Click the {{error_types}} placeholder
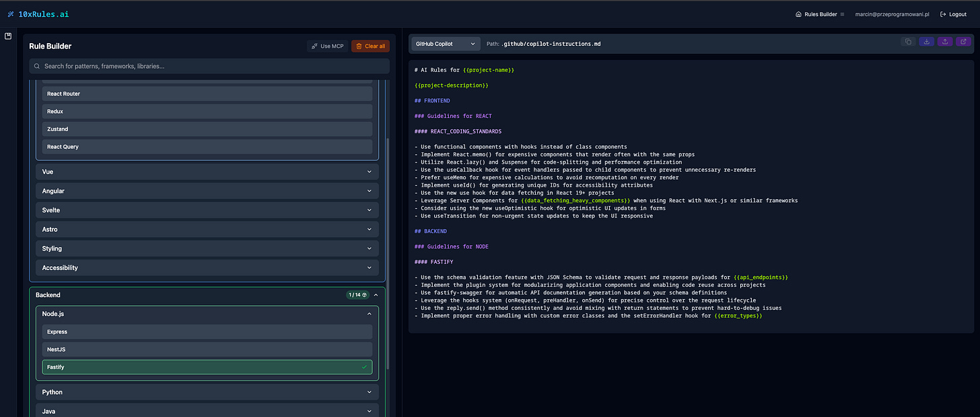This screenshot has height=417, width=980. (738, 316)
